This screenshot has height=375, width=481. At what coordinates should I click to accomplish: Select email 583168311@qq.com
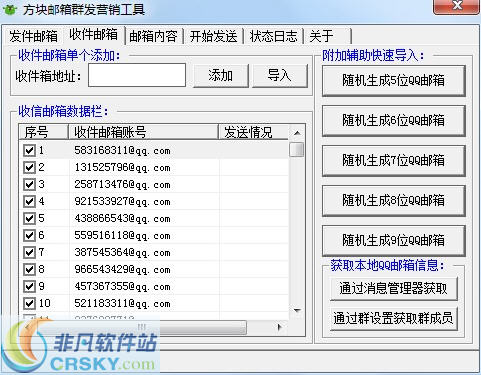(x=122, y=150)
